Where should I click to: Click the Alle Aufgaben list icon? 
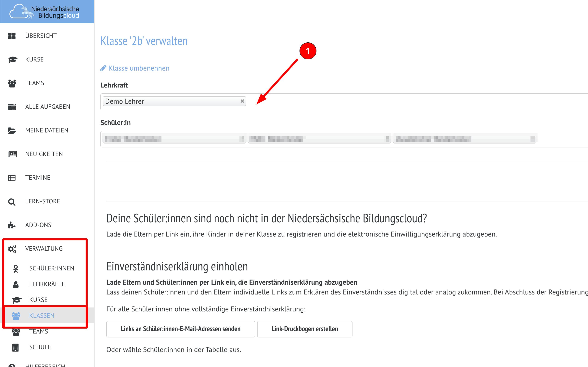coord(12,107)
